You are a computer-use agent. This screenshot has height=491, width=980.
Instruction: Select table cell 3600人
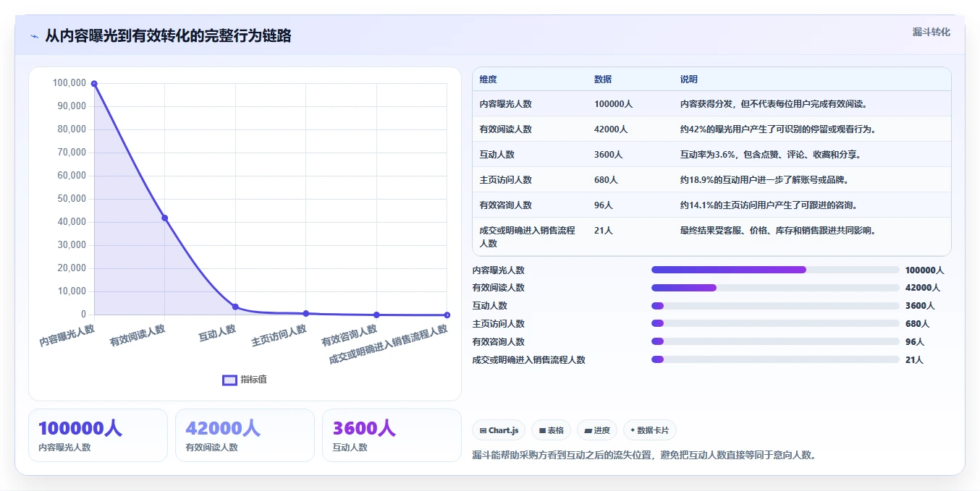coord(608,155)
